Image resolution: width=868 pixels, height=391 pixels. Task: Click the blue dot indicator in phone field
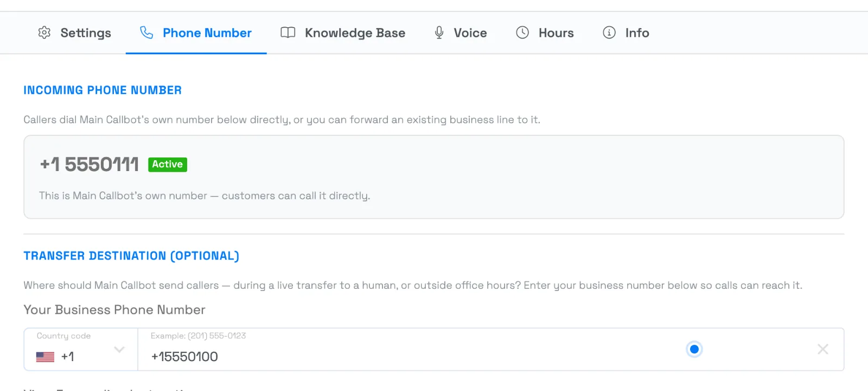pyautogui.click(x=694, y=349)
